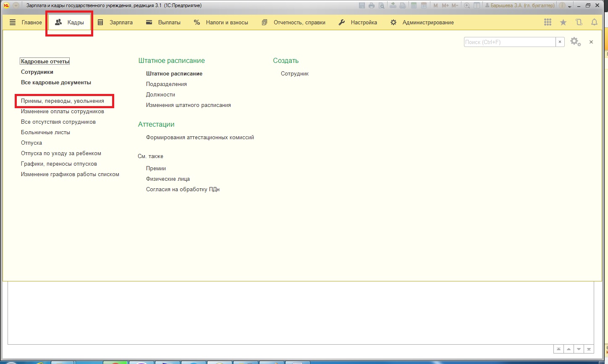
Task: Open Штатное расписание link
Action: tap(174, 74)
